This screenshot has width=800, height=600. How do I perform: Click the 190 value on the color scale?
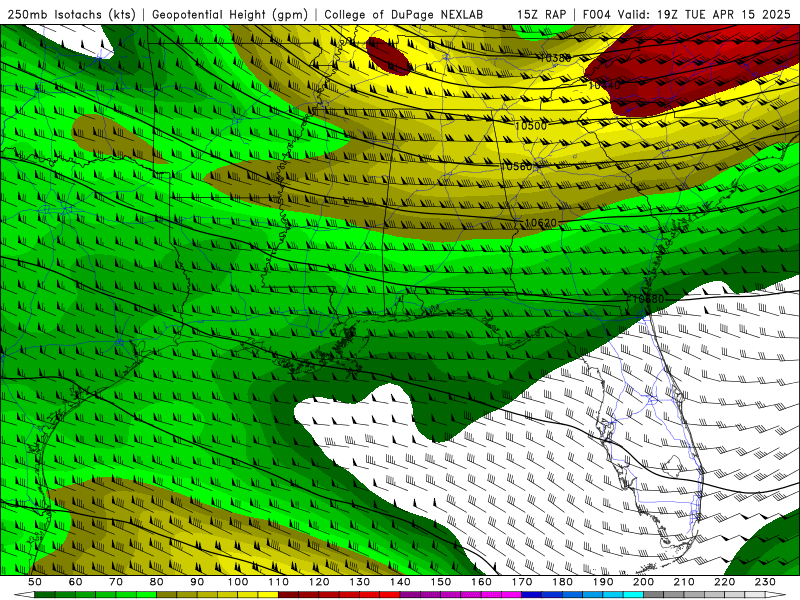603,582
